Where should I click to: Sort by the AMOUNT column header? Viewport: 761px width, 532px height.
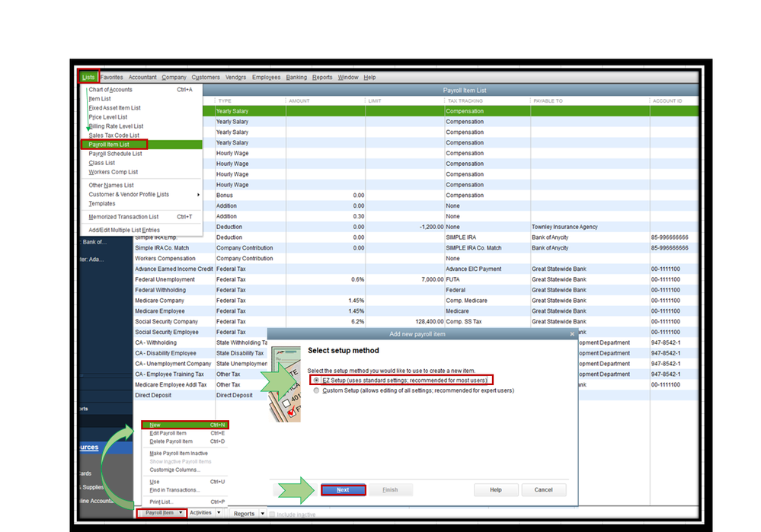(325, 101)
